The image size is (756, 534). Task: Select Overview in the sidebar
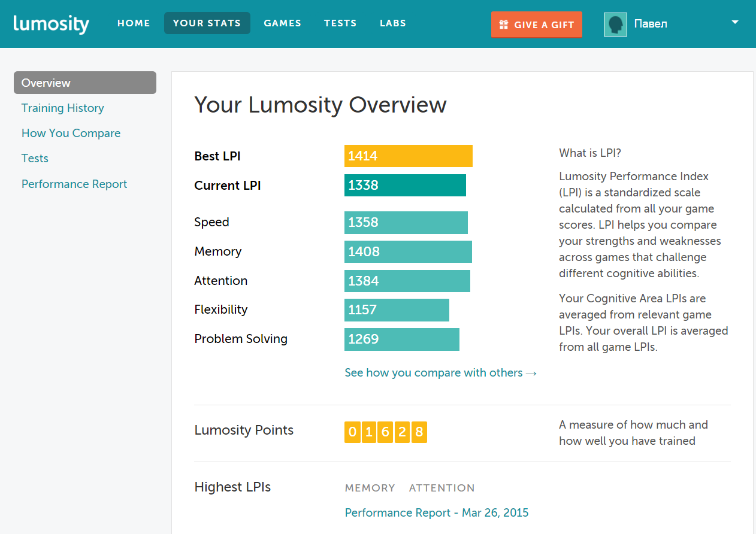(85, 83)
